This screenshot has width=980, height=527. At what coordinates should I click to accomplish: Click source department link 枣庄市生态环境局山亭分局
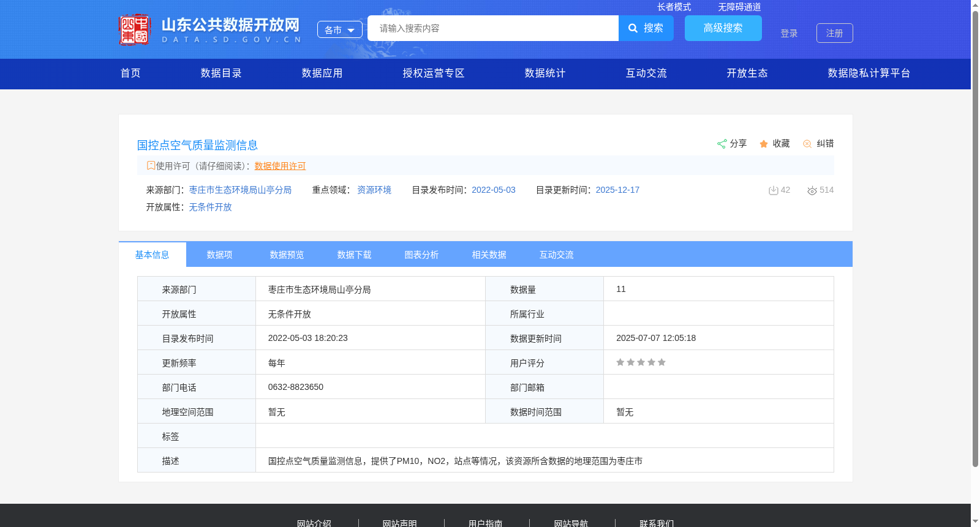pyautogui.click(x=240, y=190)
